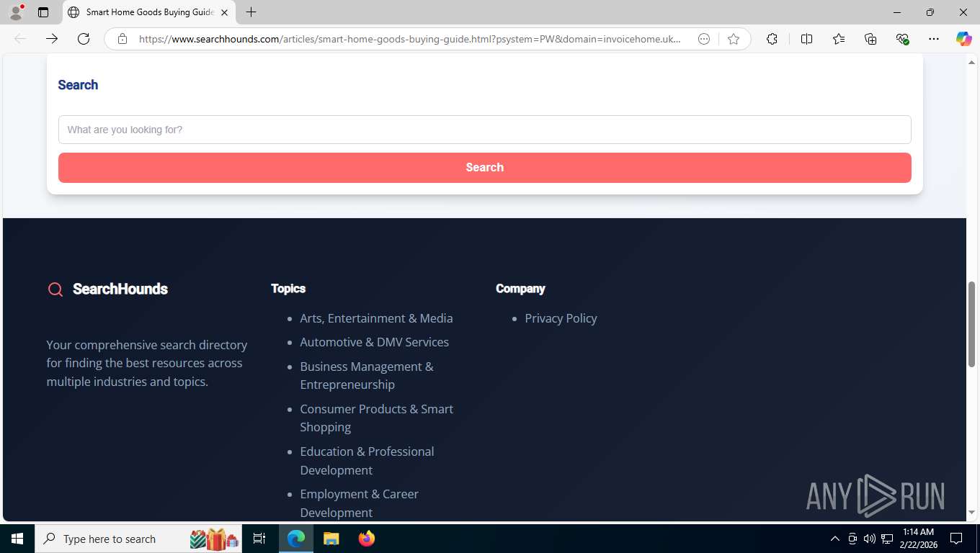This screenshot has width=980, height=553.
Task: Open Consumer Products & Smart Shopping topic
Action: (x=376, y=418)
